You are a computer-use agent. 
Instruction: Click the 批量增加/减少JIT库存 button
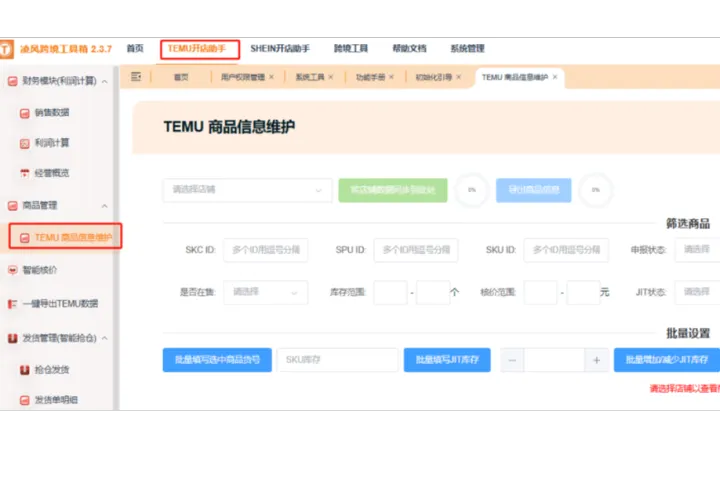tap(667, 360)
